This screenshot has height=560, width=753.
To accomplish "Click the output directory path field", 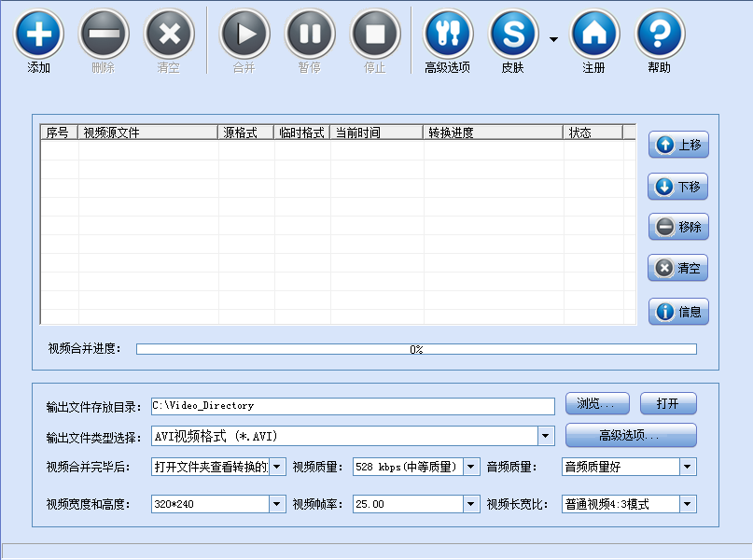I will 353,406.
